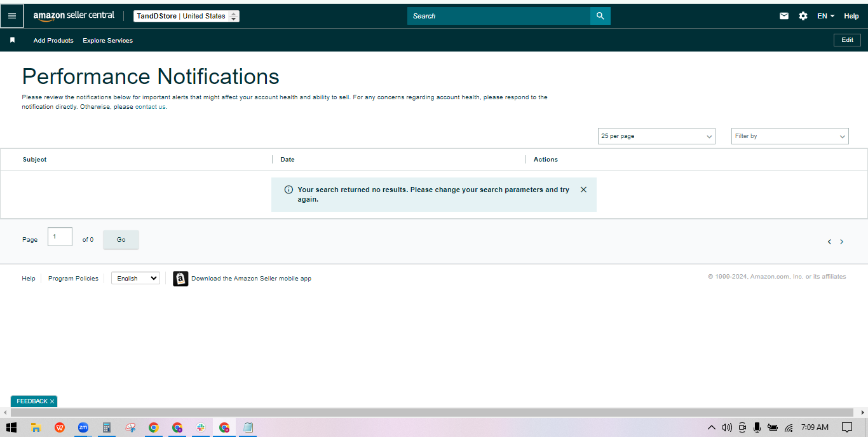868x437 pixels.
Task: Expand the 25 per page dropdown
Action: 656,136
